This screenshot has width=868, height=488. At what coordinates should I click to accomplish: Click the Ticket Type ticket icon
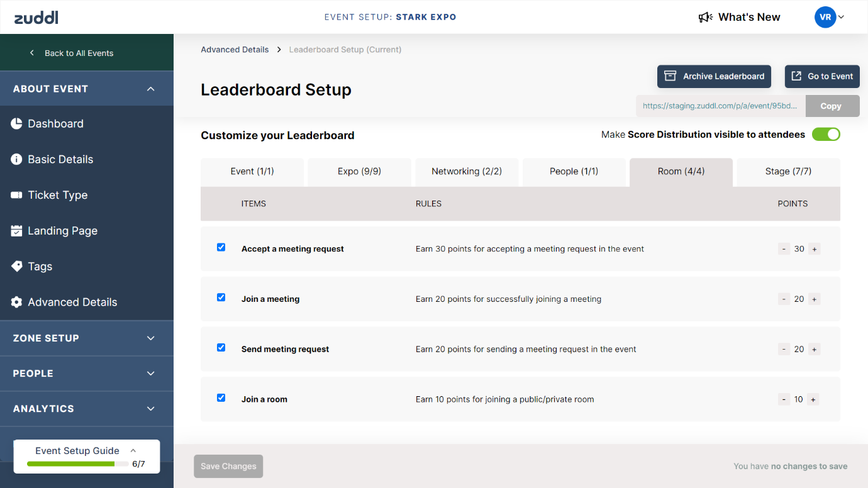tap(17, 196)
